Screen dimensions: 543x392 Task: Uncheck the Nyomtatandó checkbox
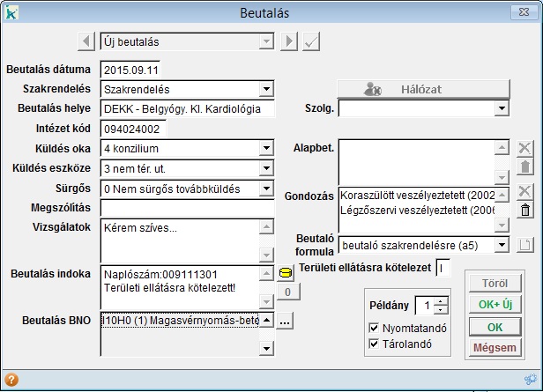[x=376, y=328]
